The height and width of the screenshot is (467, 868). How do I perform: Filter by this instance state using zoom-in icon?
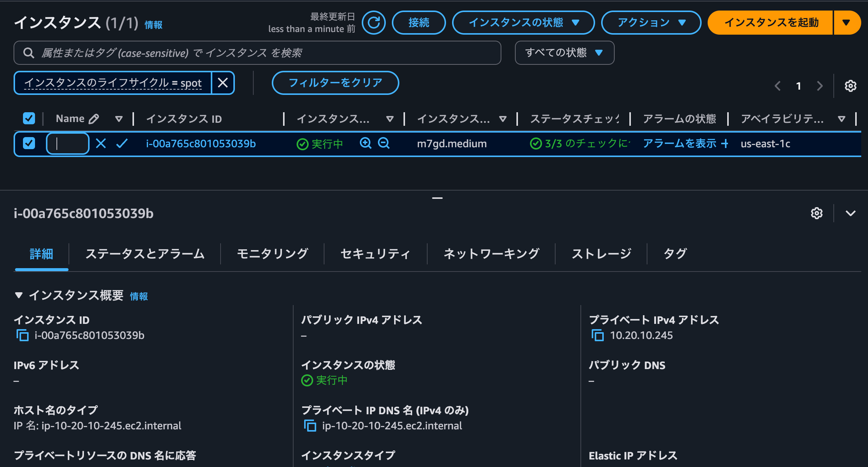pos(365,143)
